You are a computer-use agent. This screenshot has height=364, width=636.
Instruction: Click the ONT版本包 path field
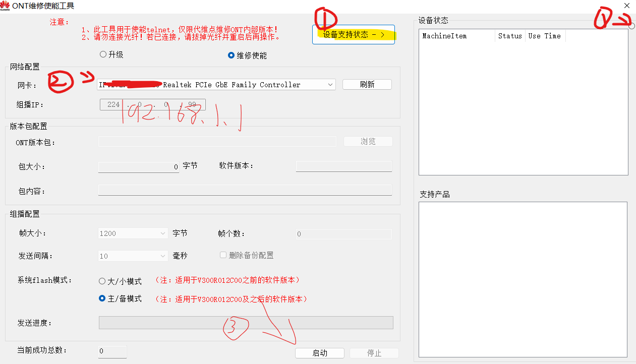(217, 142)
